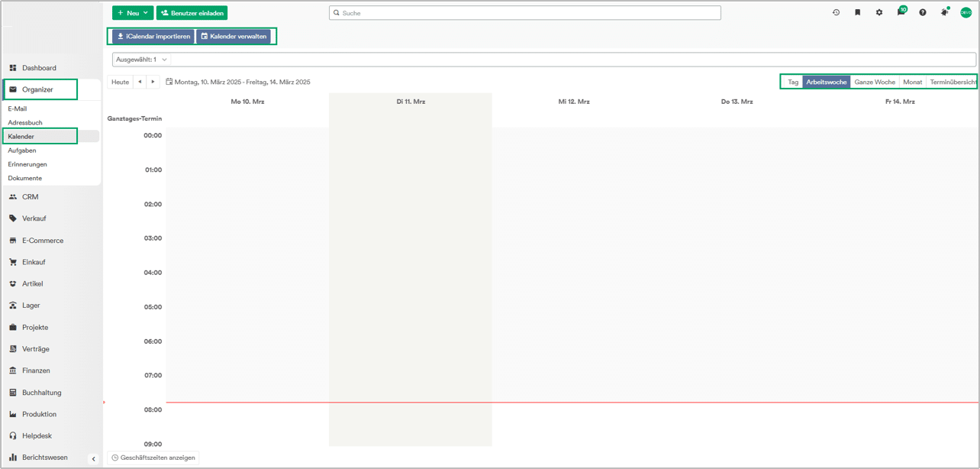The width and height of the screenshot is (980, 469).
Task: Click the Do 13. Mrz column header
Action: tap(737, 102)
